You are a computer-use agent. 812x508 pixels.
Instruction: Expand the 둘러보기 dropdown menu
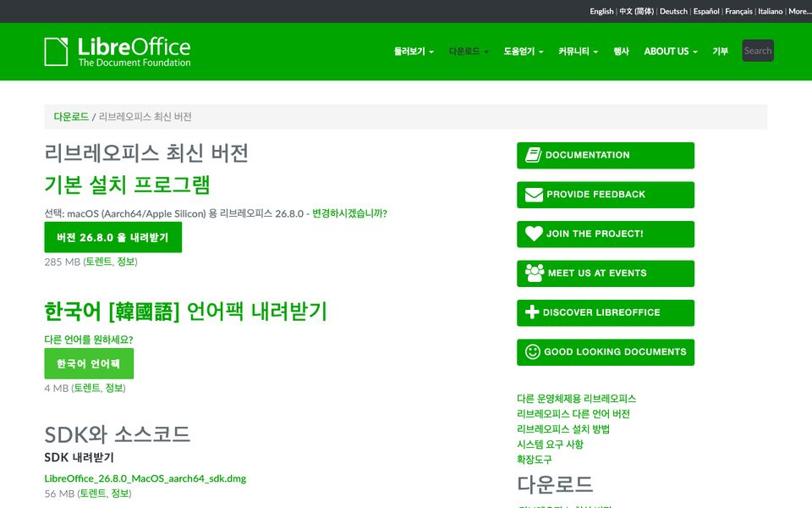(414, 52)
